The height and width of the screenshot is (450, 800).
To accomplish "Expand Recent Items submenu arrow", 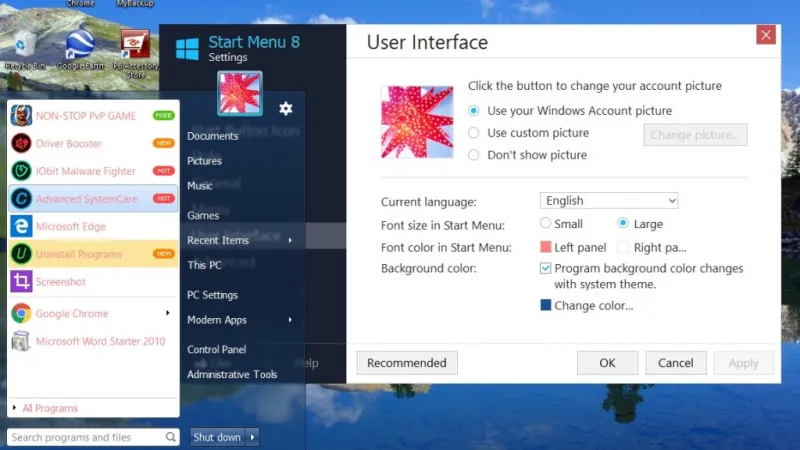I will pyautogui.click(x=290, y=240).
